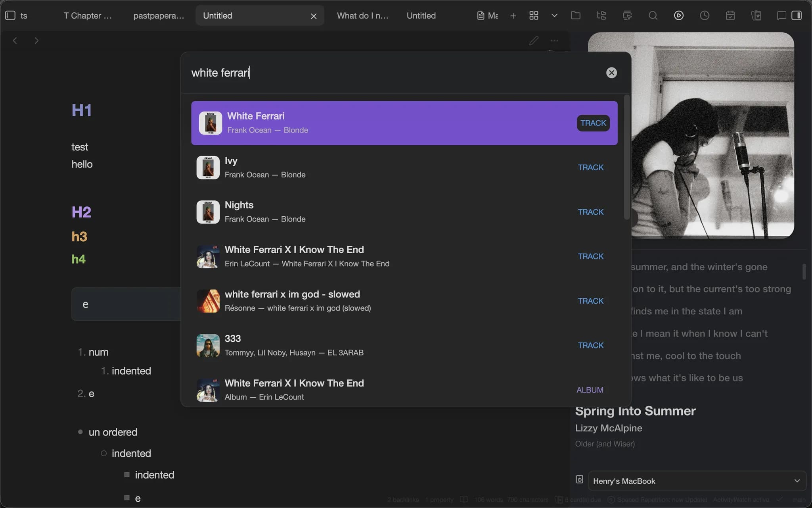This screenshot has width=812, height=508.
Task: Click the 'main' branch status item
Action: pos(799,500)
